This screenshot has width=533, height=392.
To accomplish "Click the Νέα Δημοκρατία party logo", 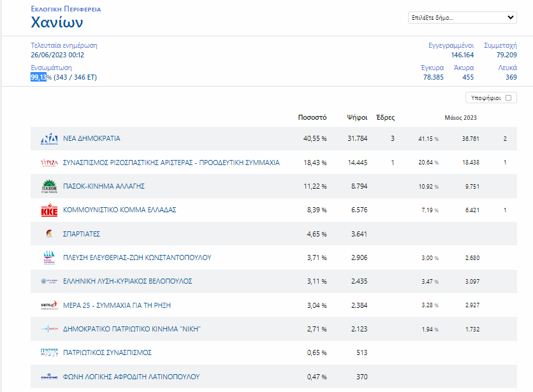I will [49, 139].
